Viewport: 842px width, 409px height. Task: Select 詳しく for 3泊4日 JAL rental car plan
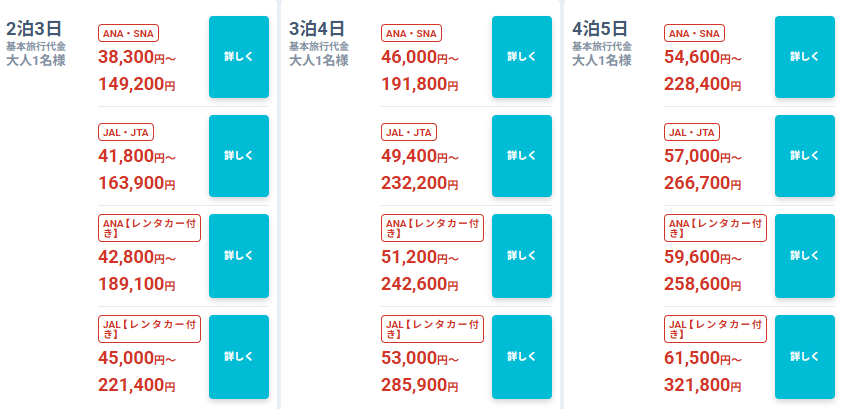522,357
